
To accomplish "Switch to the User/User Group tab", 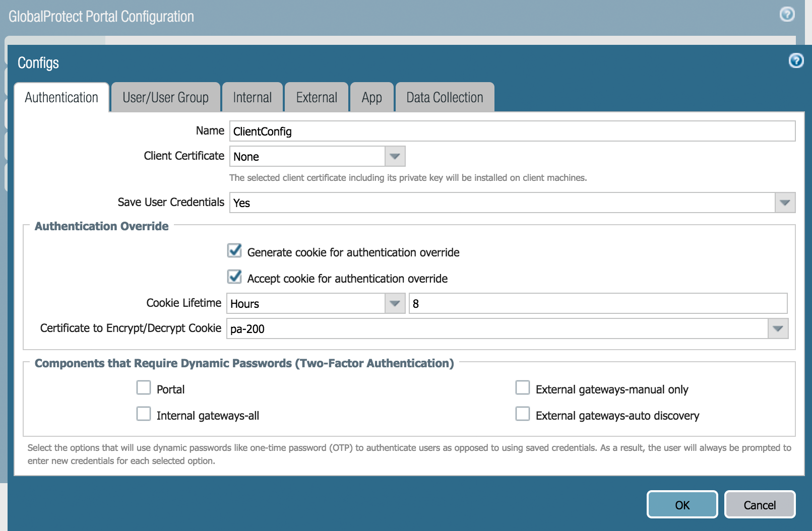I will tap(165, 97).
